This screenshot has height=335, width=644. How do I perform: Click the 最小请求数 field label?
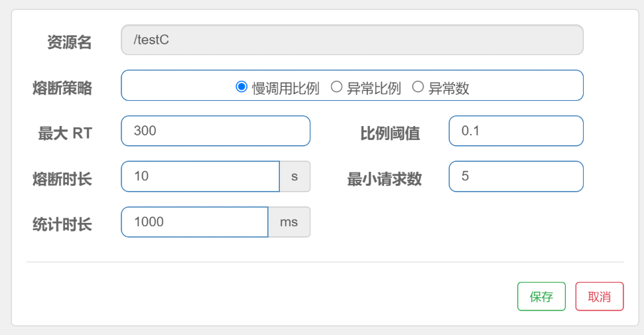385,179
